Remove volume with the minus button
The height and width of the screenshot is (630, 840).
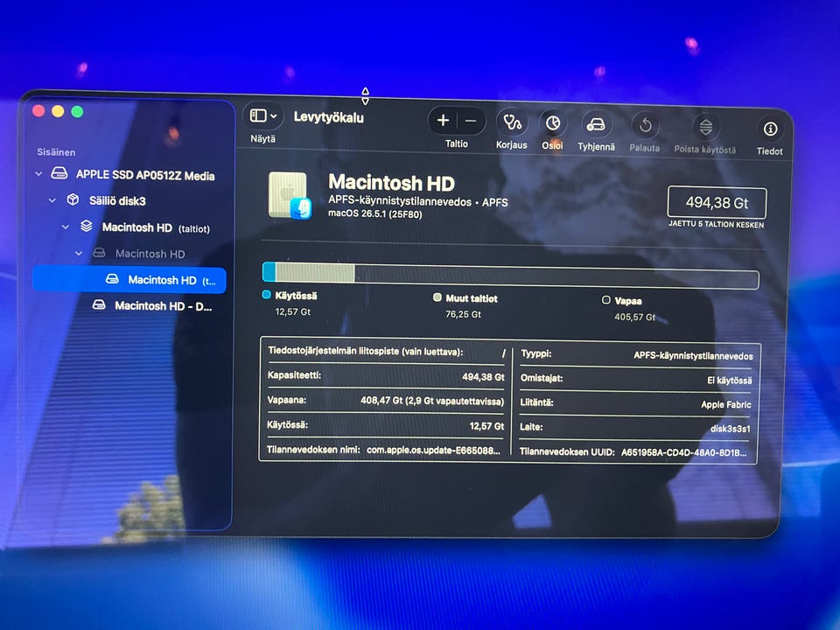tap(471, 122)
